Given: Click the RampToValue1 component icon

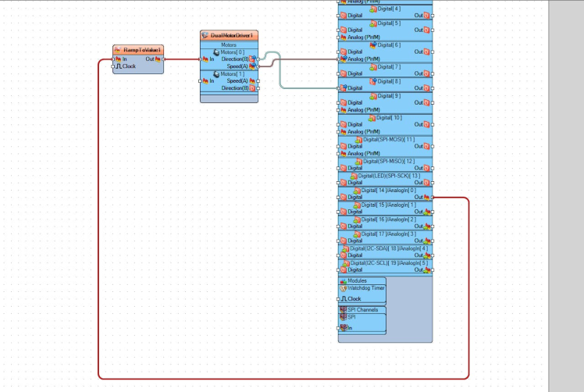Looking at the screenshot, I should coord(118,50).
